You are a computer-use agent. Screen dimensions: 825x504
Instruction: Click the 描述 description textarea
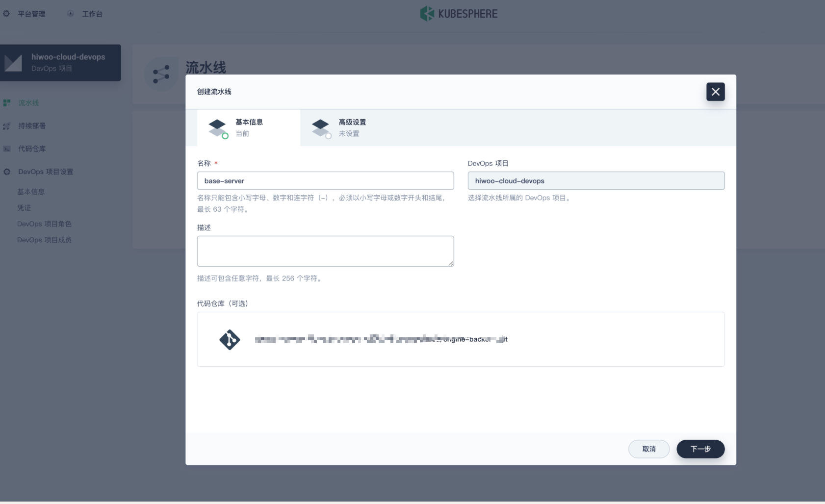pyautogui.click(x=325, y=251)
